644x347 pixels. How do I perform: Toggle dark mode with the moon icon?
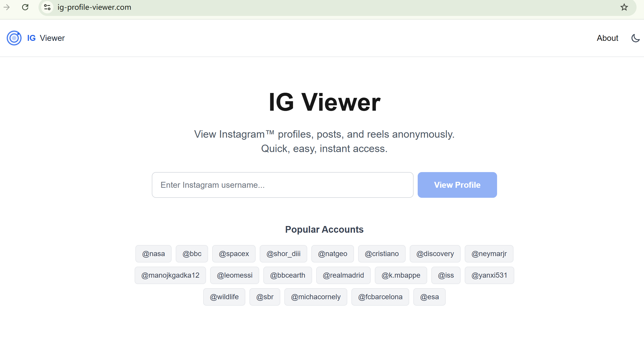coord(635,38)
